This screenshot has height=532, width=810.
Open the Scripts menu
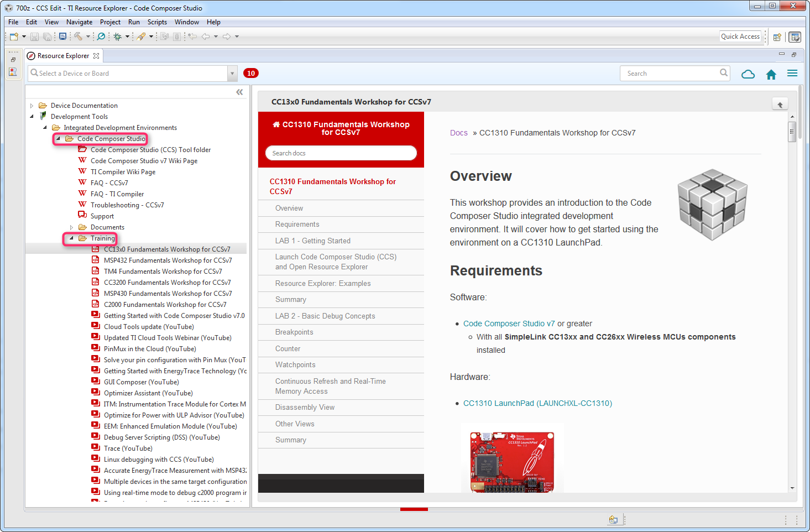157,22
